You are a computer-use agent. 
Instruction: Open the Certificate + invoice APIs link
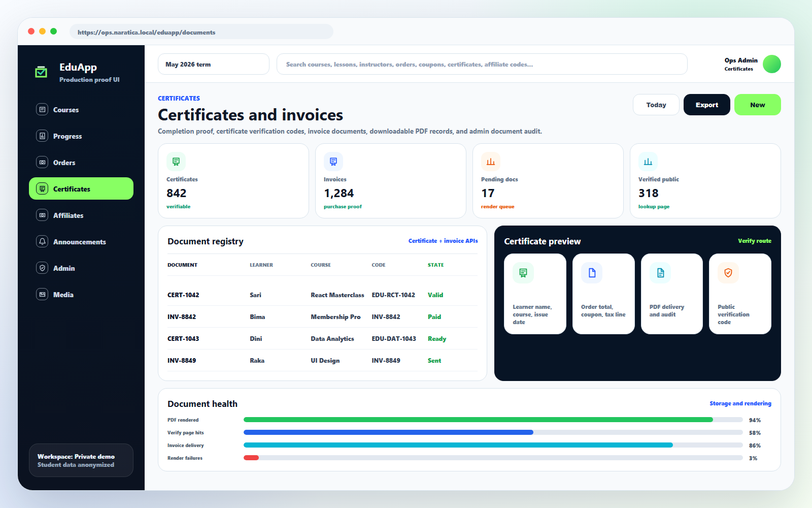pos(443,241)
